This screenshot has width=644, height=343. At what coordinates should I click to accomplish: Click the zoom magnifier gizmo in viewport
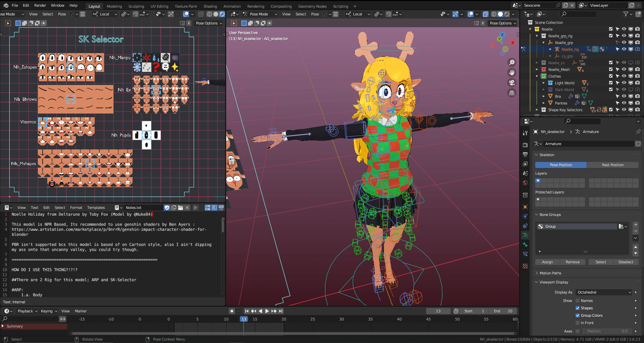512,63
